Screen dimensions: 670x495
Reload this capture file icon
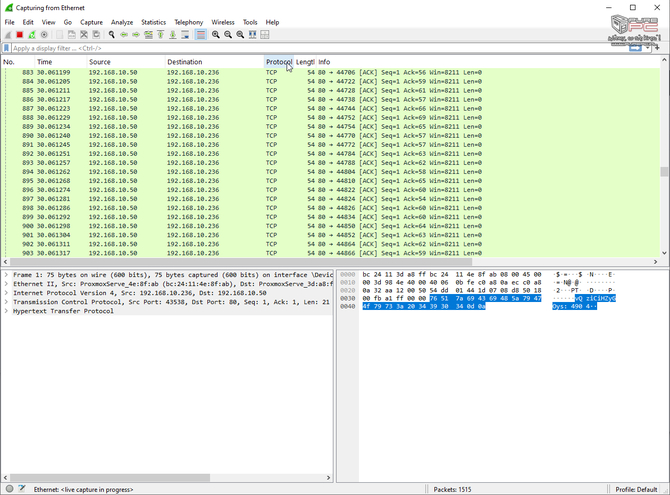97,35
